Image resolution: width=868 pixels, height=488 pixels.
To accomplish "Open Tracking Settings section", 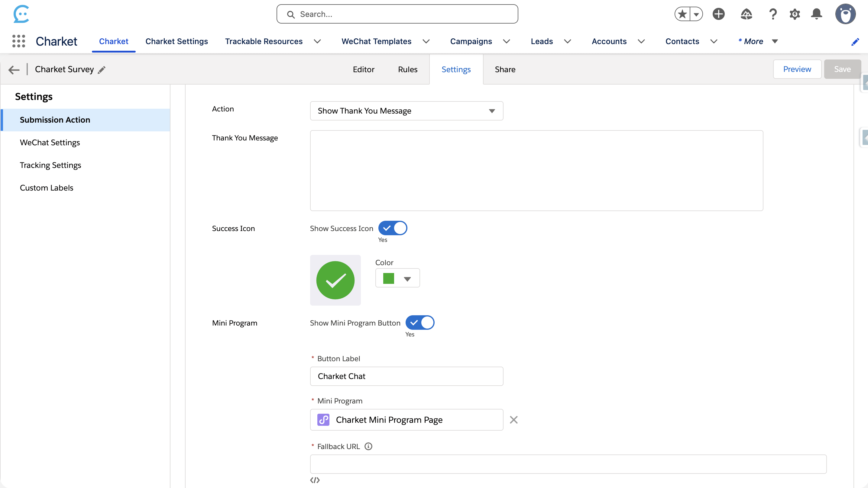I will tap(86, 165).
